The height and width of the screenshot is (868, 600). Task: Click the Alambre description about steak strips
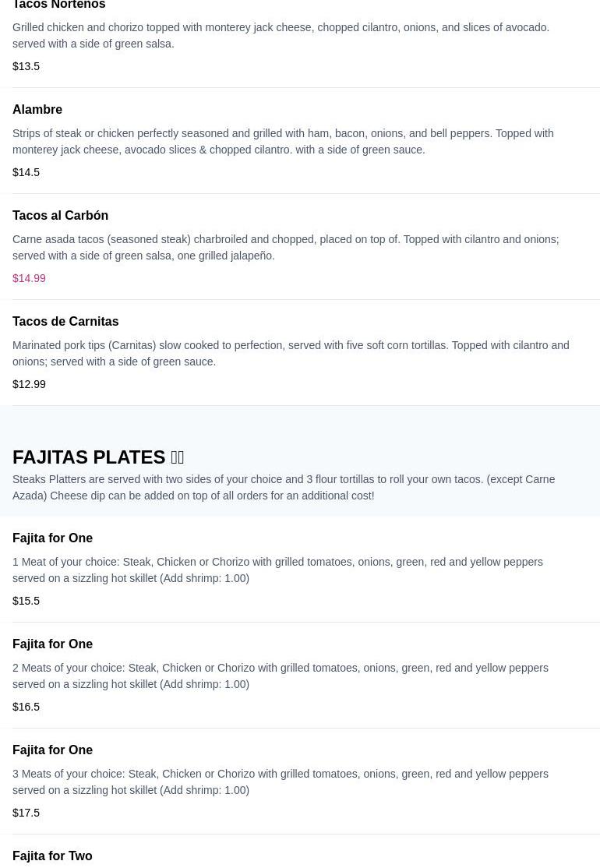coord(282,141)
